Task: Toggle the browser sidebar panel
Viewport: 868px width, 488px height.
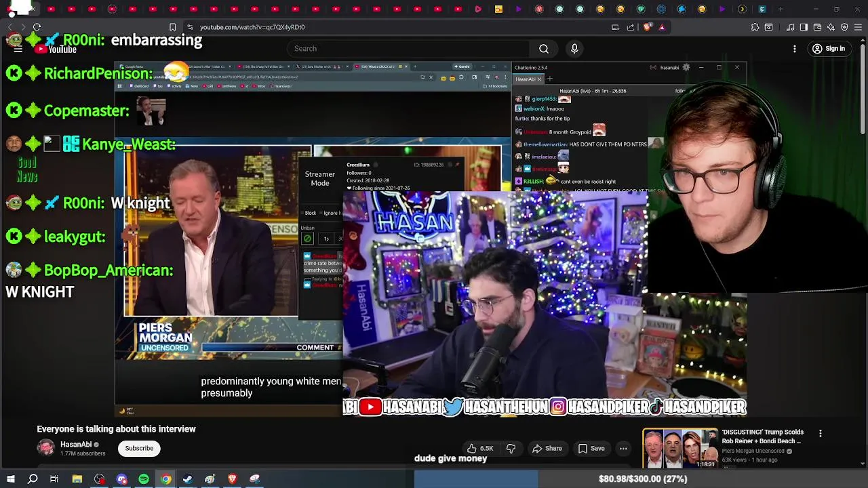Action: (x=804, y=27)
